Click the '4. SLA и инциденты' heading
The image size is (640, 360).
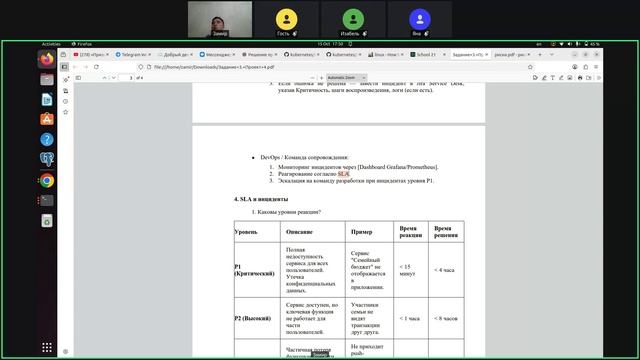tap(261, 199)
